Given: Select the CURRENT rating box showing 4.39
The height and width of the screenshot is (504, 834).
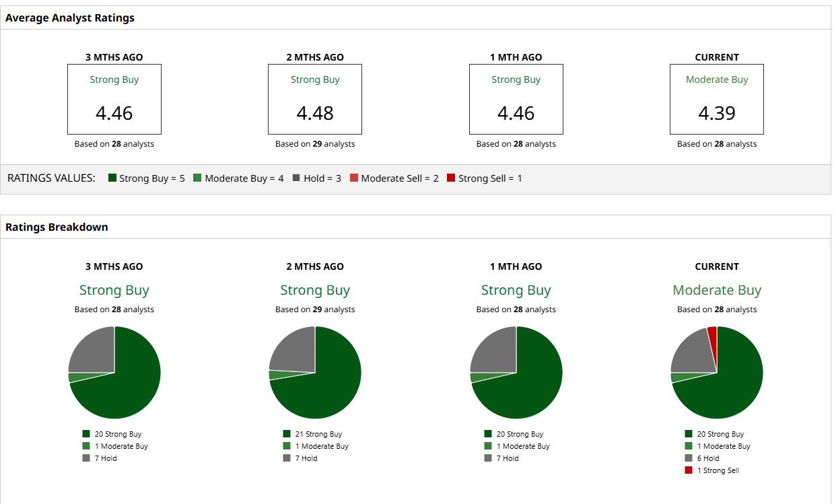Looking at the screenshot, I should pyautogui.click(x=717, y=99).
